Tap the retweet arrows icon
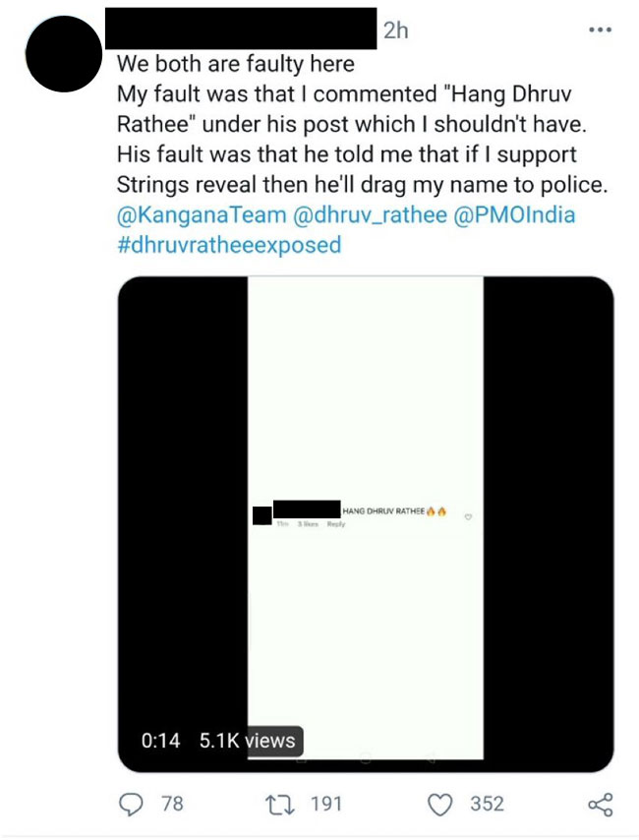The image size is (639, 840). point(283,804)
